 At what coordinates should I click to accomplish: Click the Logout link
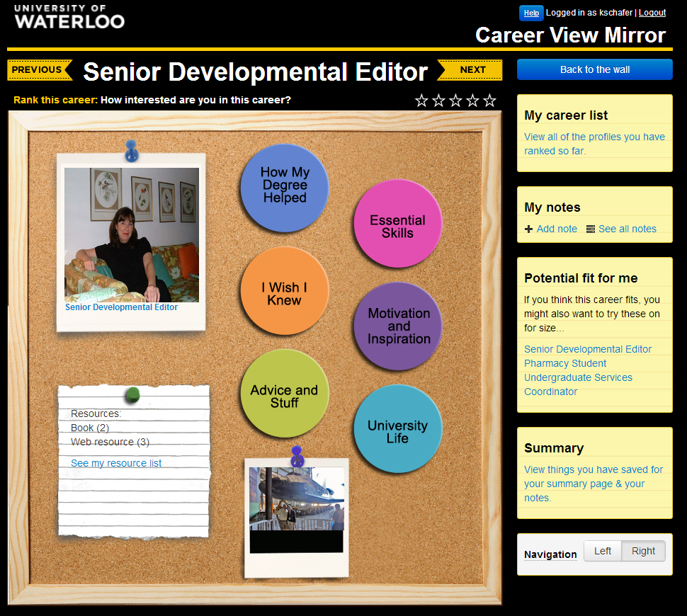click(x=652, y=13)
